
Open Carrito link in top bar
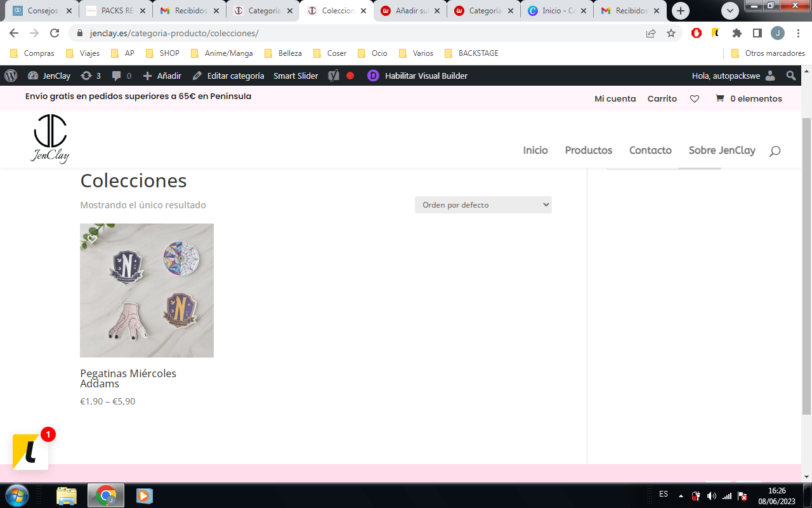pos(662,98)
